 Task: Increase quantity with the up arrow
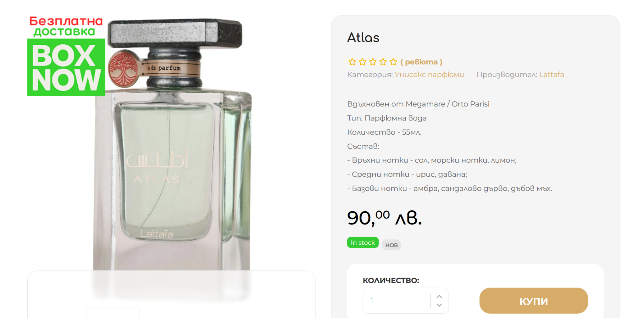[439, 296]
